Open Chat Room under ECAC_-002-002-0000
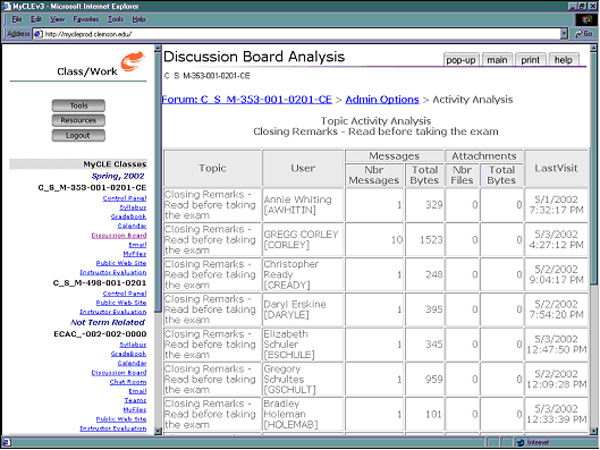Image resolution: width=600 pixels, height=450 pixels. tap(128, 382)
